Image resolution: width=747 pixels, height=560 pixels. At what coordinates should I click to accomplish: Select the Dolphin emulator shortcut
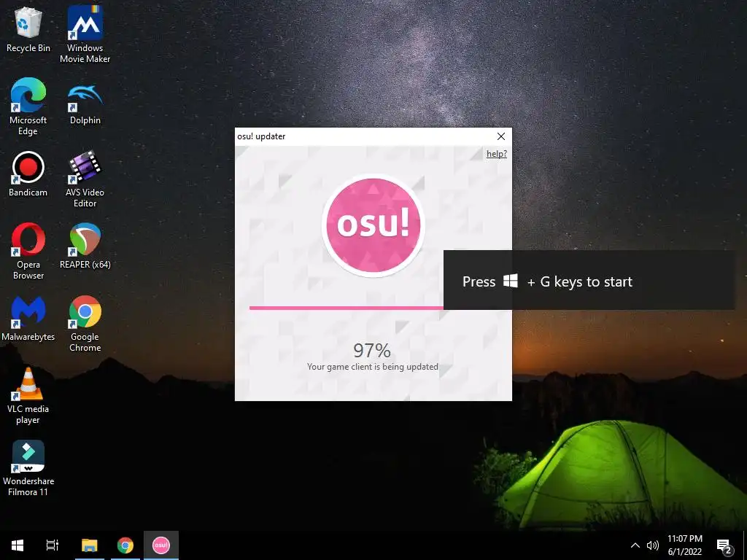point(85,102)
